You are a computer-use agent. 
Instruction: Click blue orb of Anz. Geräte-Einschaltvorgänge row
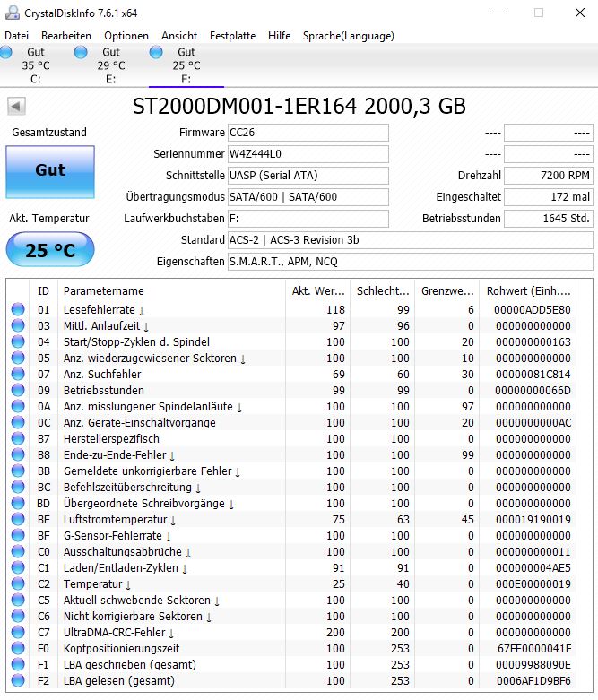[18, 422]
